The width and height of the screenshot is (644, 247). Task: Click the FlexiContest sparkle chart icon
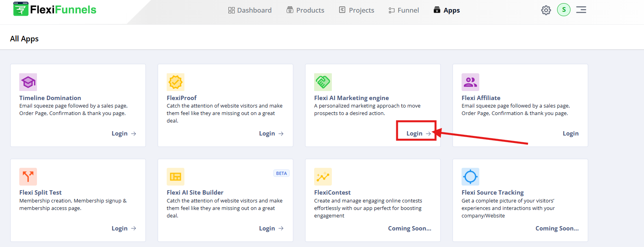323,176
